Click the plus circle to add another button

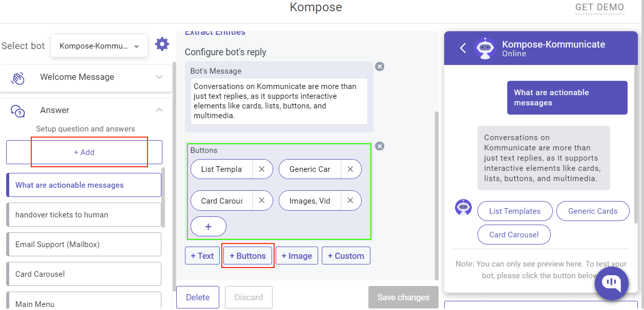[x=208, y=226]
